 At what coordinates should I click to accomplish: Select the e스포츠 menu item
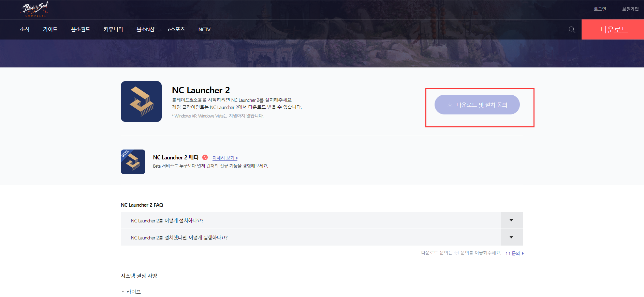pyautogui.click(x=176, y=30)
